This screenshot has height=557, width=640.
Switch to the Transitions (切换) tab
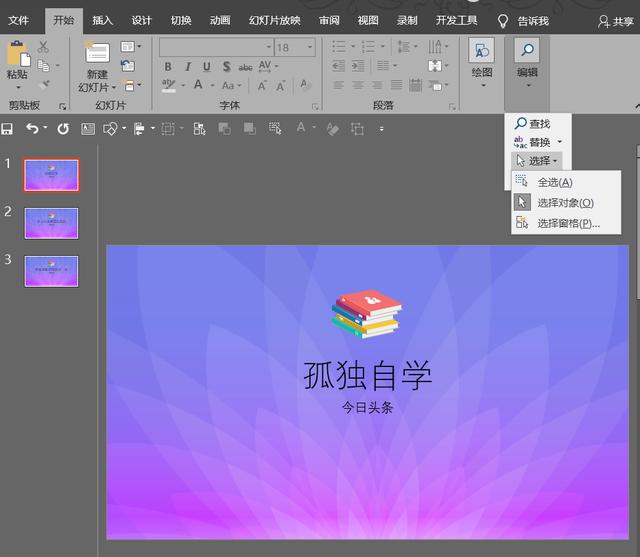click(181, 20)
